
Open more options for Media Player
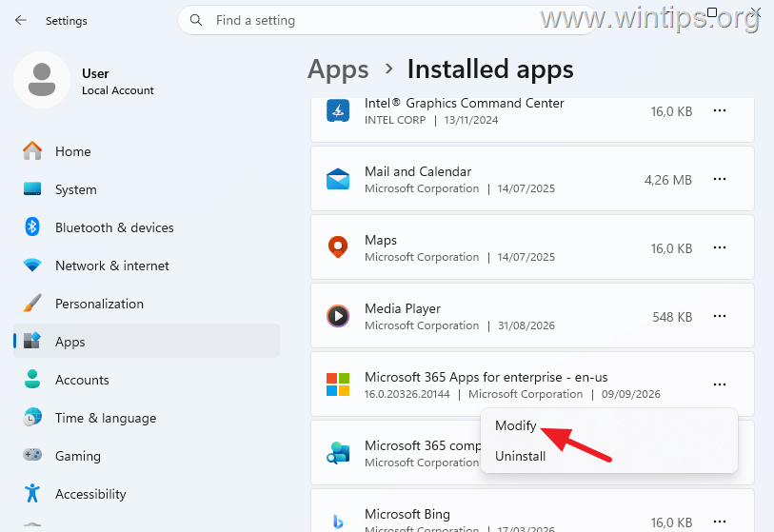pyautogui.click(x=720, y=316)
